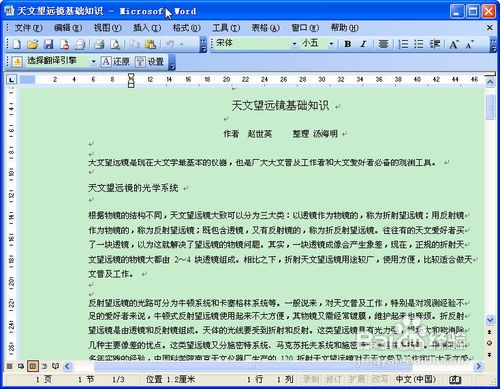Switch to Print Layout view button

[x=33, y=366]
